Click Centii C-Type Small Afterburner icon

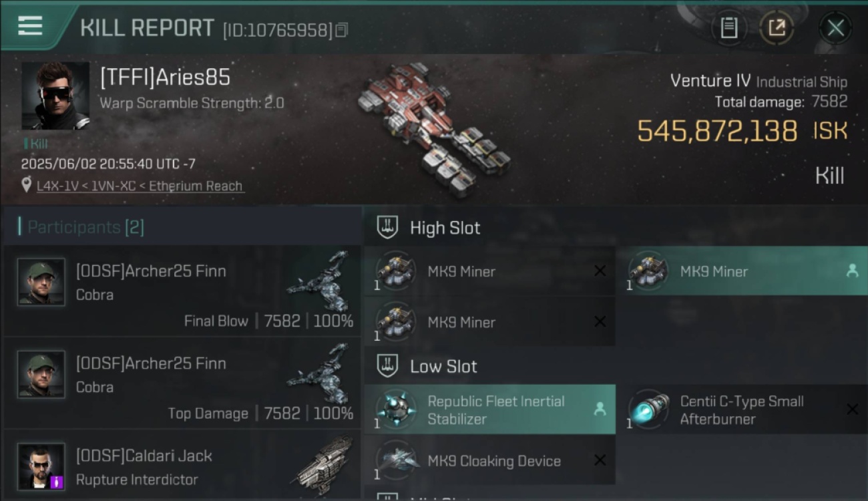tap(649, 409)
